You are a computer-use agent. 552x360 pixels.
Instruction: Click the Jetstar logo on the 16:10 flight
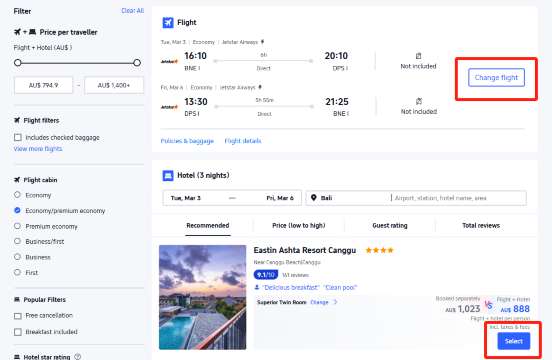[x=169, y=62]
